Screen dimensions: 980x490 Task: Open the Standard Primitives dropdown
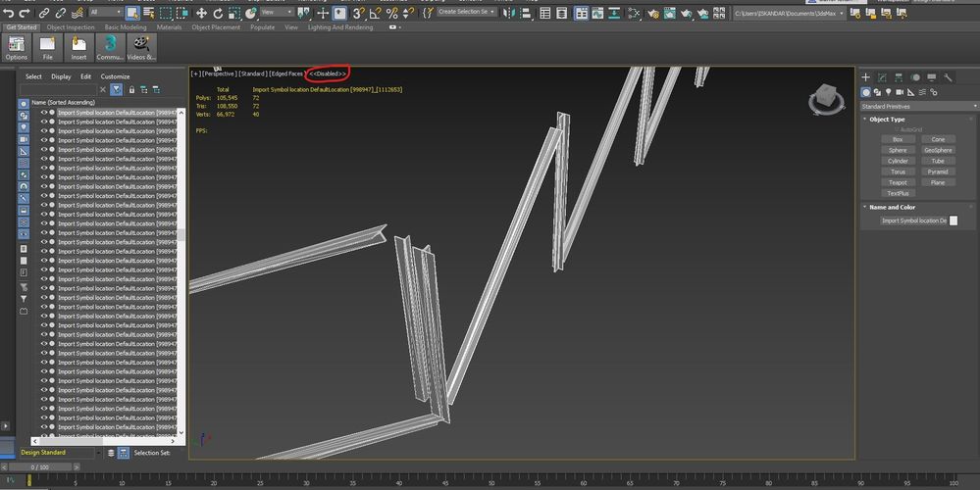pyautogui.click(x=919, y=107)
